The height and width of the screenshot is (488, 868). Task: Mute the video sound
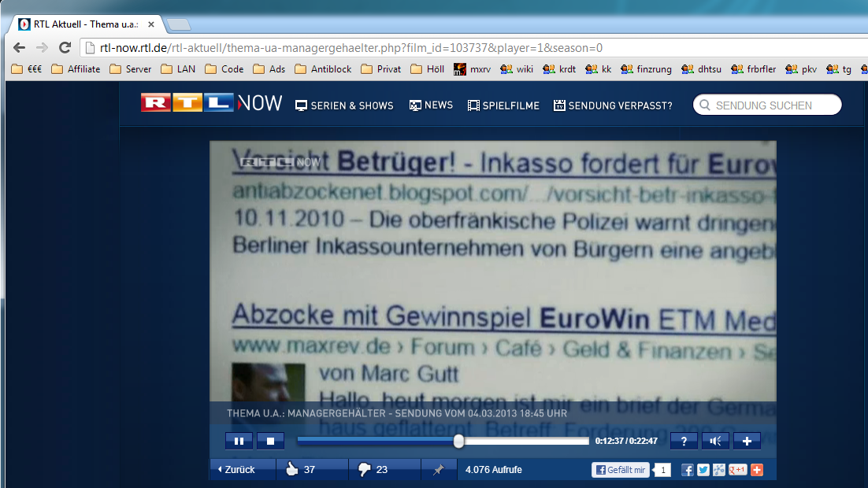pos(715,442)
